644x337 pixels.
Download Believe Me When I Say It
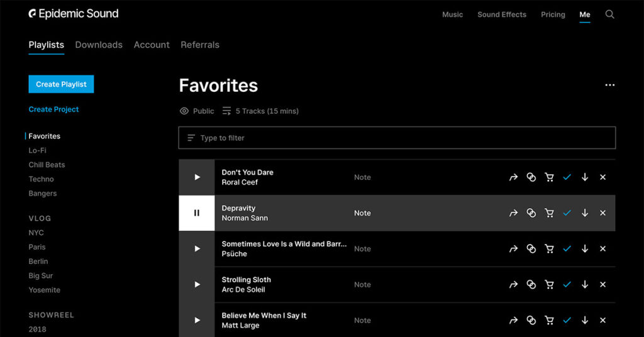585,321
